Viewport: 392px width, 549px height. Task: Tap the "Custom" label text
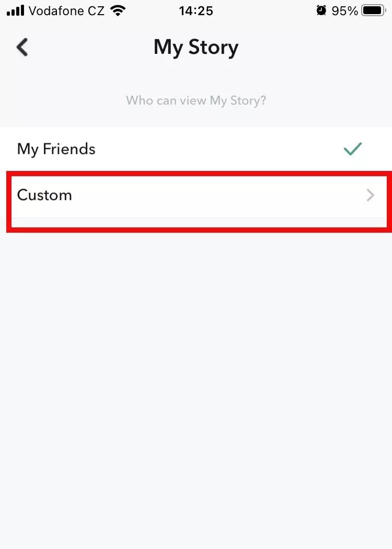[44, 195]
